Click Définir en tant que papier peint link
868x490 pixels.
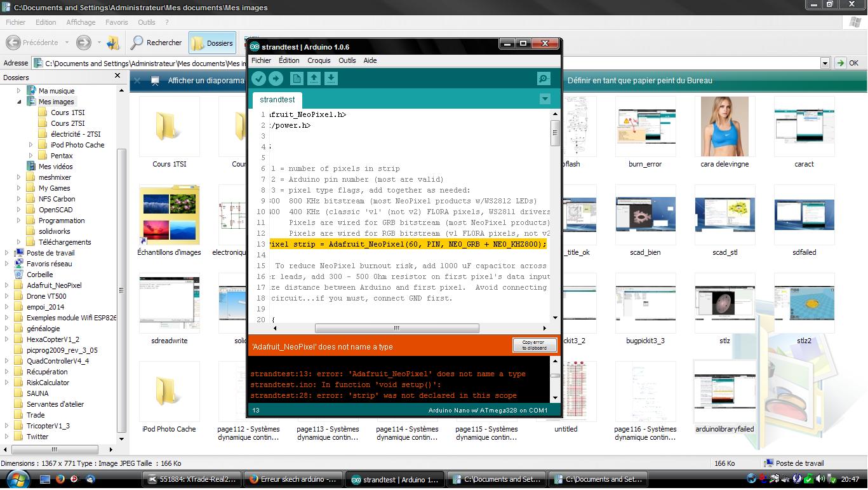pos(640,81)
